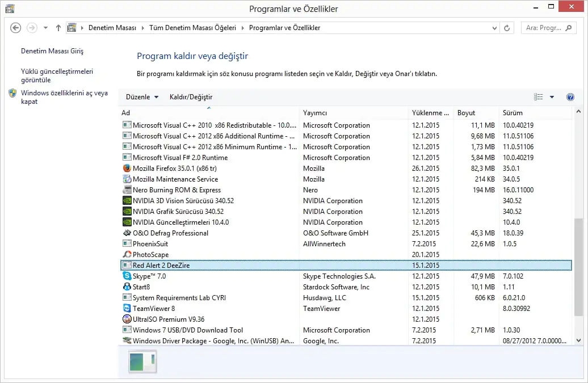The width and height of the screenshot is (588, 383).
Task: Expand the view options dropdown arrow
Action: (552, 97)
